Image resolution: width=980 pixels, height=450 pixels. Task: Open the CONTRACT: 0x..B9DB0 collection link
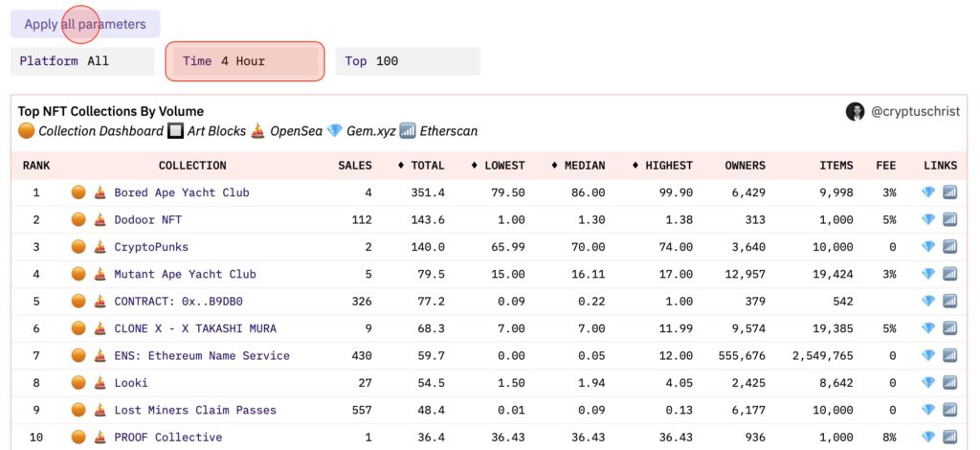pyautogui.click(x=178, y=302)
